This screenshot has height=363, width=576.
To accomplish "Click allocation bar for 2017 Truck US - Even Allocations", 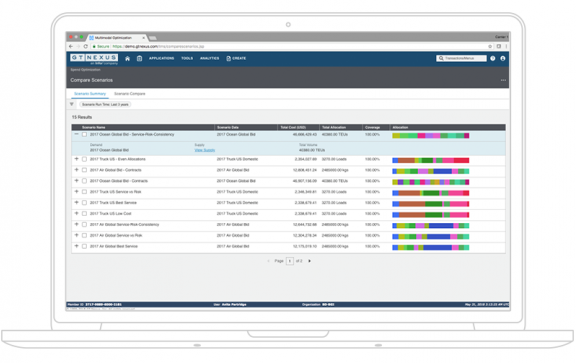I will click(431, 160).
